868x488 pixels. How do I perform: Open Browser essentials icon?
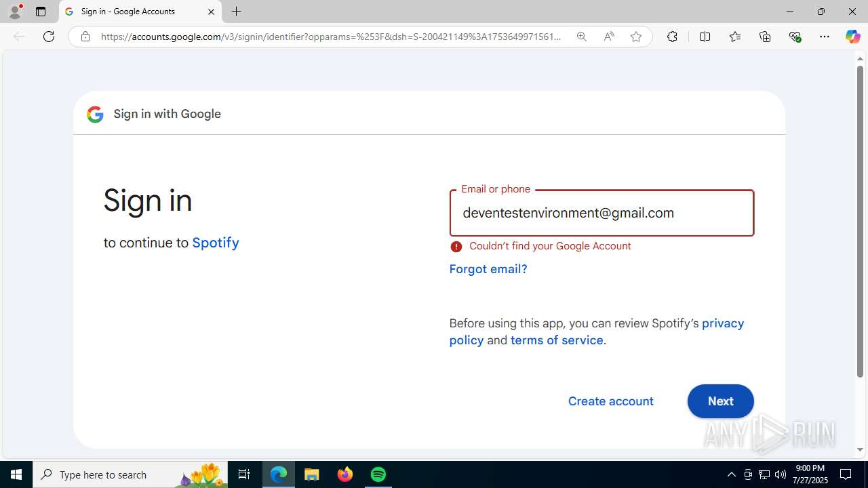coord(795,37)
